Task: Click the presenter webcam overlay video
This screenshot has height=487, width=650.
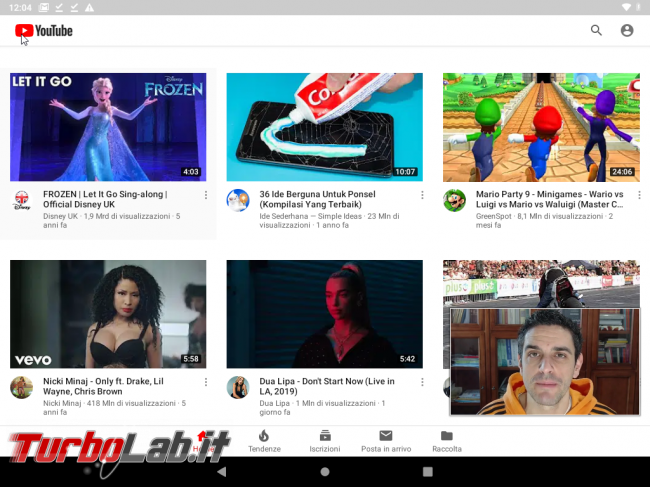Action: (545, 361)
